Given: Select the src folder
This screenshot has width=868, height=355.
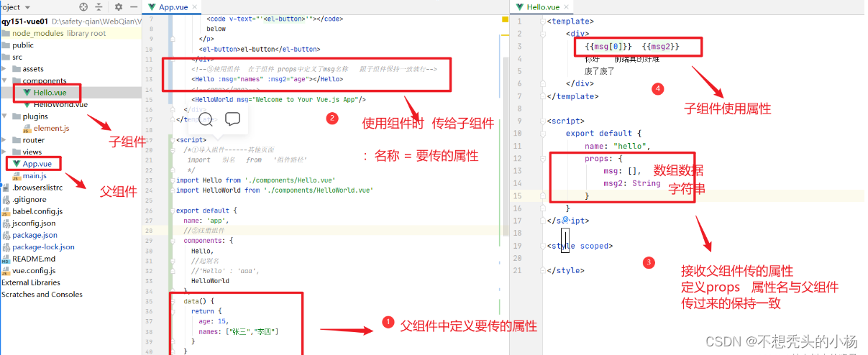Looking at the screenshot, I should click(17, 57).
